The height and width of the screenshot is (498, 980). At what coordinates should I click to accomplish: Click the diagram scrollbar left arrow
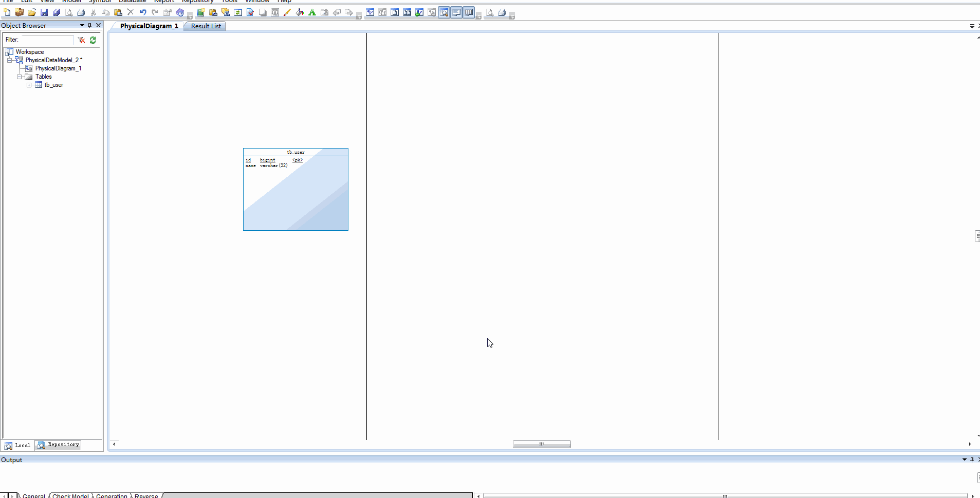114,444
